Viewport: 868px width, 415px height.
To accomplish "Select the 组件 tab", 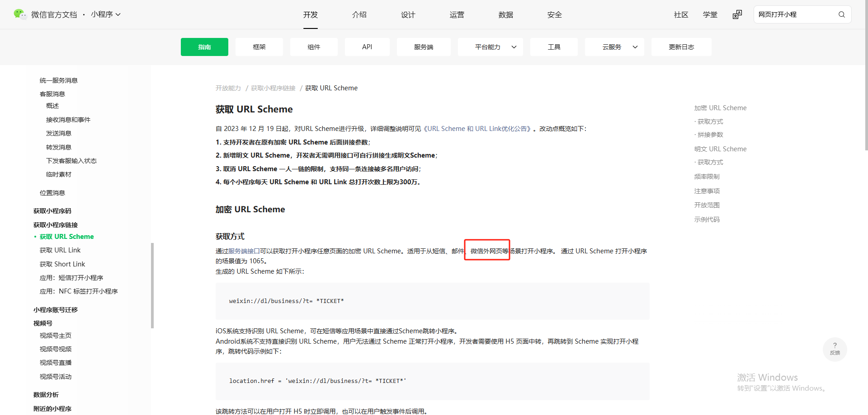I will [x=314, y=47].
